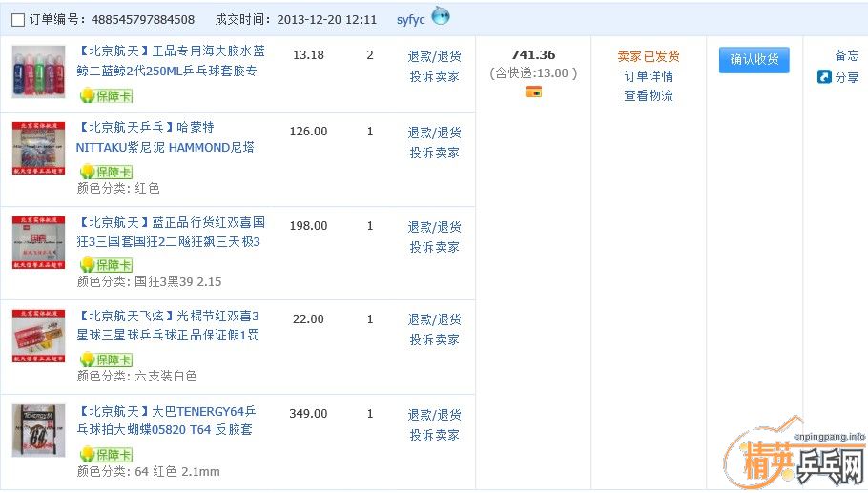
Task: Open the 红双喜国狂3 product thumbnail
Action: tap(39, 242)
